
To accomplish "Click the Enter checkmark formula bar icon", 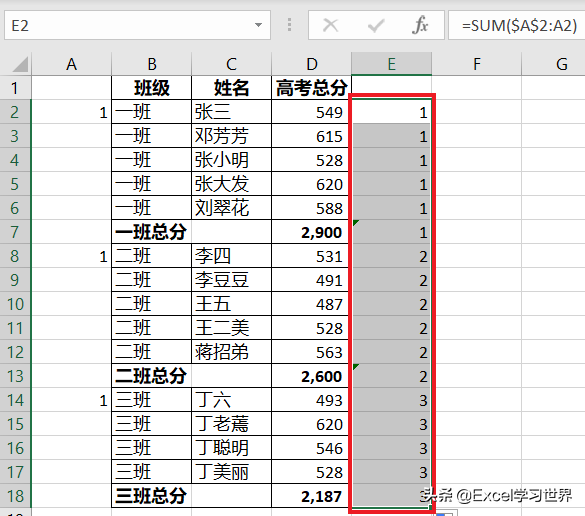I will point(376,26).
